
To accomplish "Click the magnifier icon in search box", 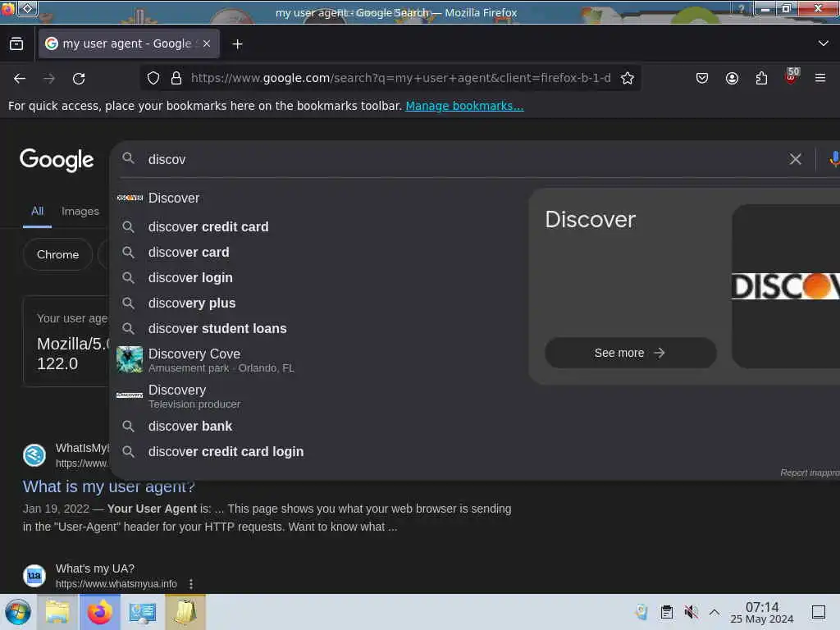I will coord(129,158).
